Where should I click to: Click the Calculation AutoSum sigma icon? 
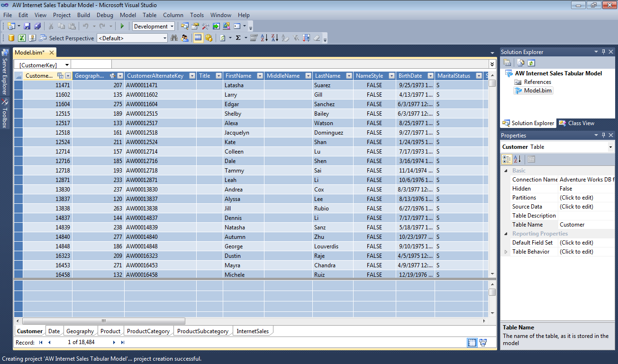[238, 38]
